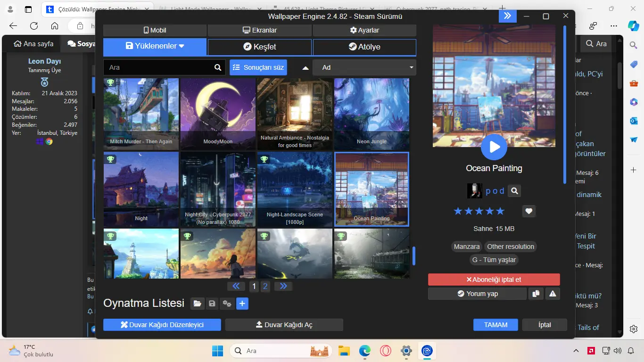Open Edge sidebar settings gear
The width and height of the screenshot is (644, 362).
coord(634,329)
